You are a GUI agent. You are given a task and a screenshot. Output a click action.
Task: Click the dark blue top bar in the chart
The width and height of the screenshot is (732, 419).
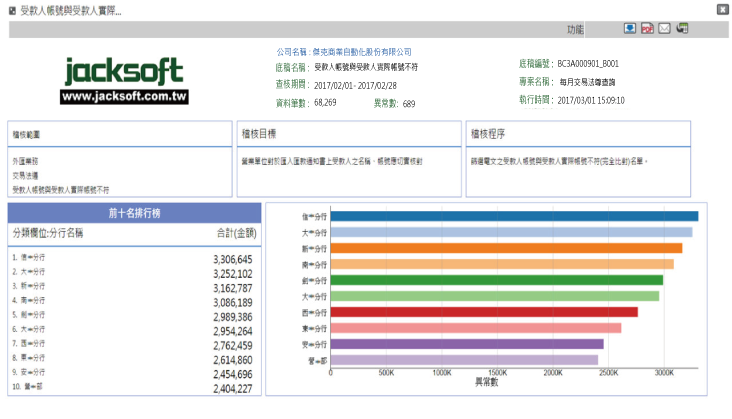click(x=514, y=216)
